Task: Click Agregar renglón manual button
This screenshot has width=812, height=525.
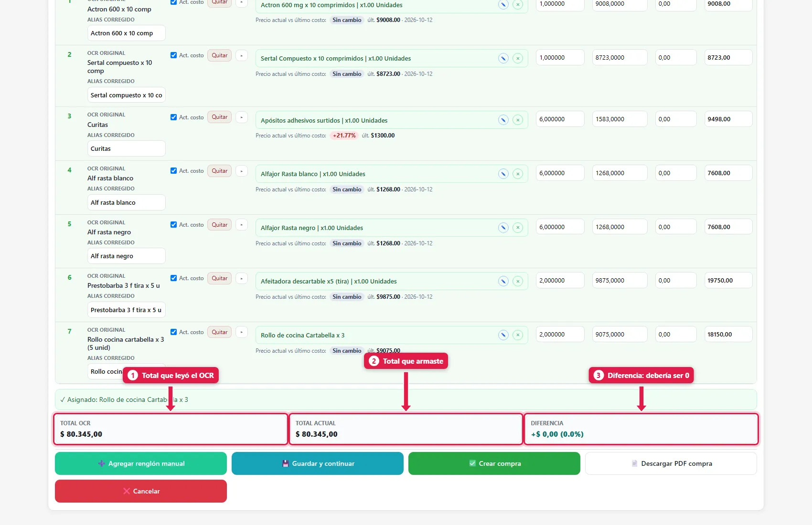Action: pyautogui.click(x=141, y=463)
